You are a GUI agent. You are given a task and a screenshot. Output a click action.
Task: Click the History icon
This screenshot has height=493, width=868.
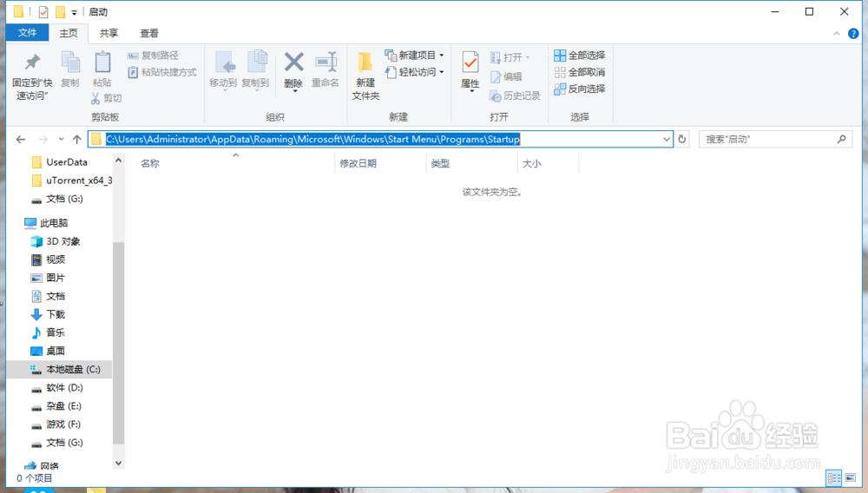point(496,96)
